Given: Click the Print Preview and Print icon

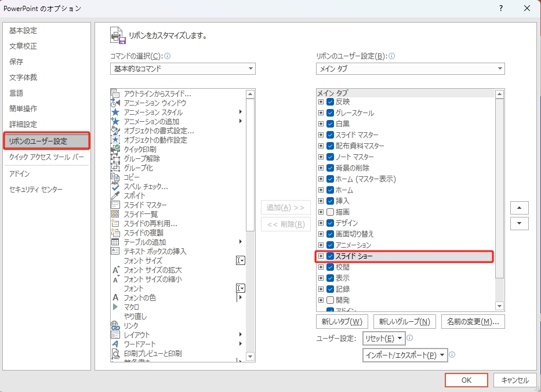Looking at the screenshot, I should (115, 353).
